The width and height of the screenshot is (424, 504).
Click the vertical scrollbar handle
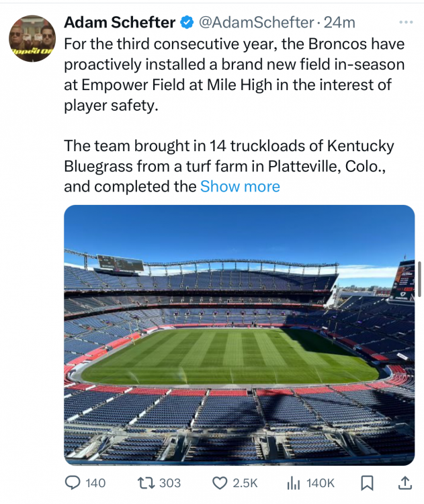tap(419, 278)
